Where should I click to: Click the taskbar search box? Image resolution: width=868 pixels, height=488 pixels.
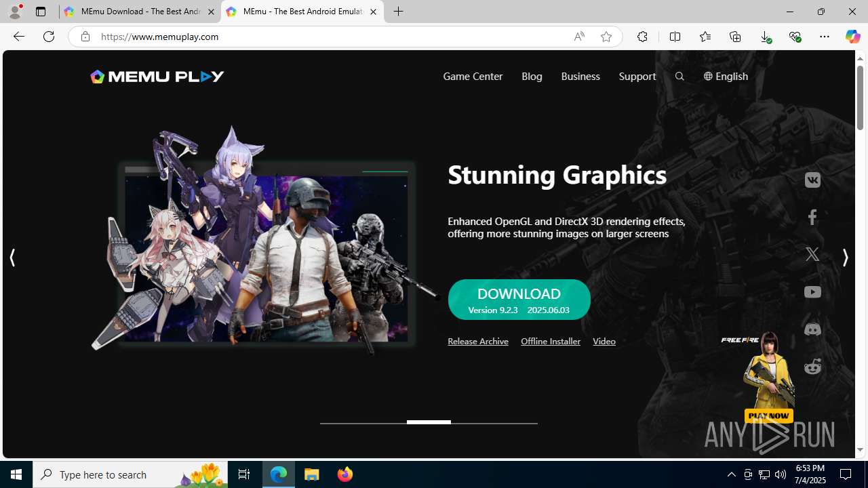130,474
